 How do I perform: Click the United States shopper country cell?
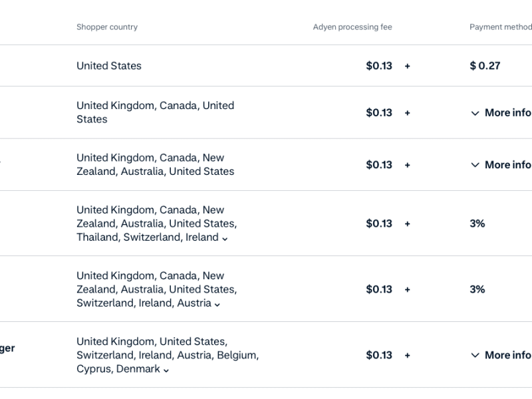[x=109, y=66]
